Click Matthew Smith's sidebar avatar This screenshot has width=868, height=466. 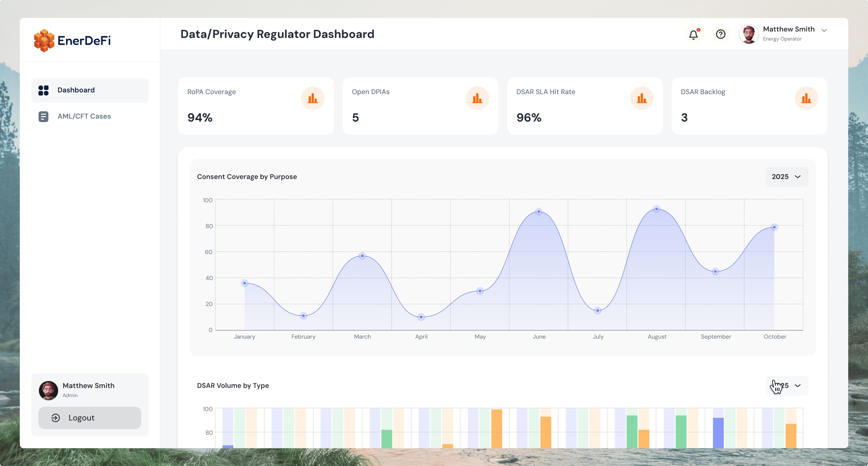[x=49, y=390]
